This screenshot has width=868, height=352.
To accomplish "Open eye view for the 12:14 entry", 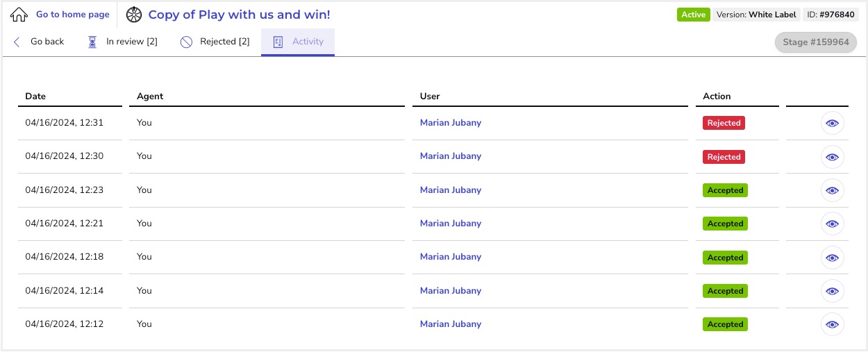I will pos(832,291).
